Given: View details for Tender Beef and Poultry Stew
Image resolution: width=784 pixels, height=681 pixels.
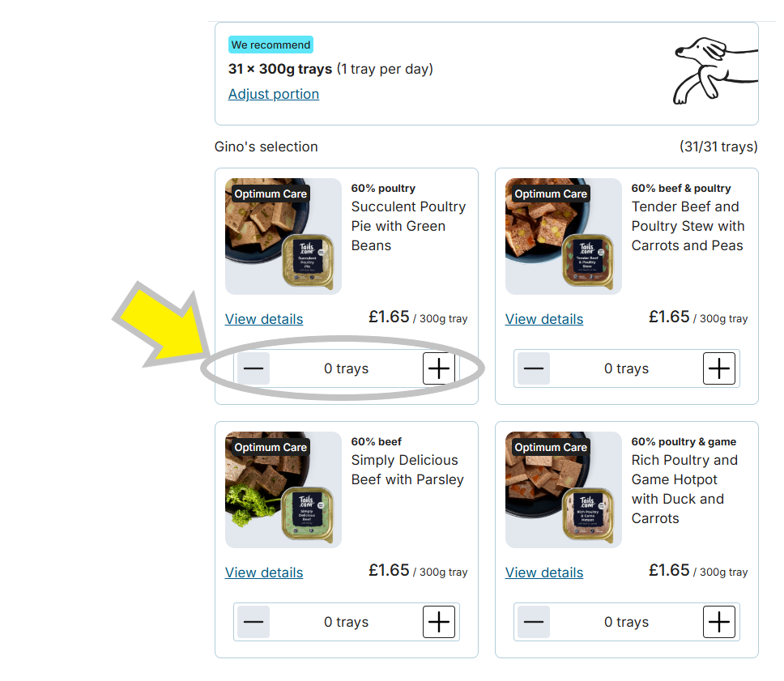Looking at the screenshot, I should pos(544,319).
